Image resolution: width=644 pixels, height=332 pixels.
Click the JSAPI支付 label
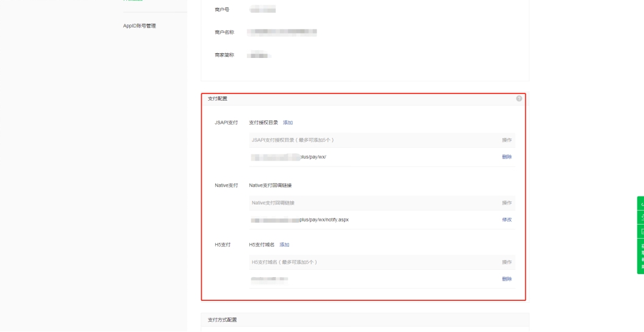226,123
